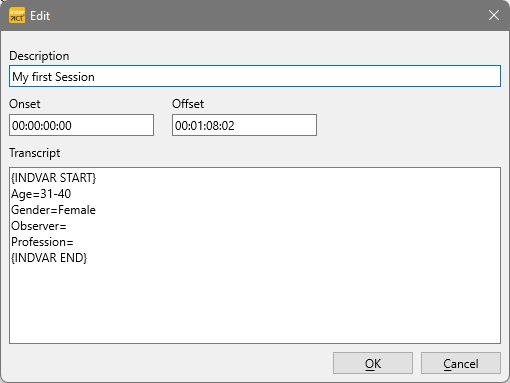Screen dimensions: 510x383
Task: Click the Onset label
Action: point(25,104)
